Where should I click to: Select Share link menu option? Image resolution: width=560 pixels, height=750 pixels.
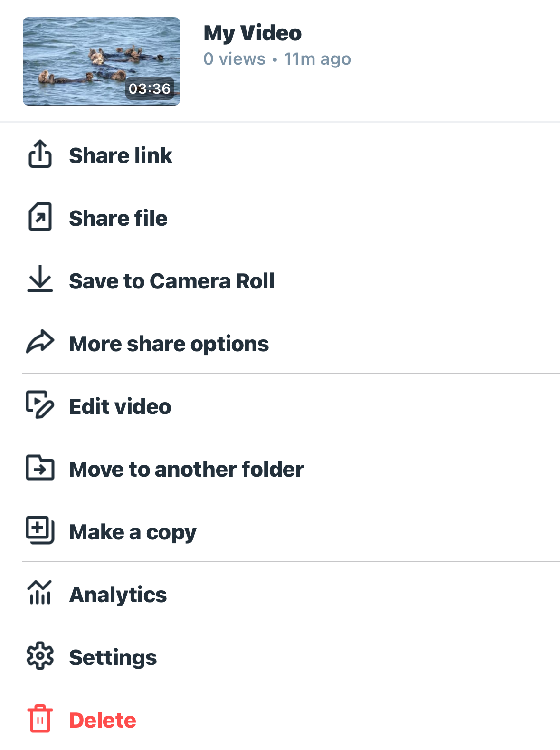pyautogui.click(x=121, y=155)
